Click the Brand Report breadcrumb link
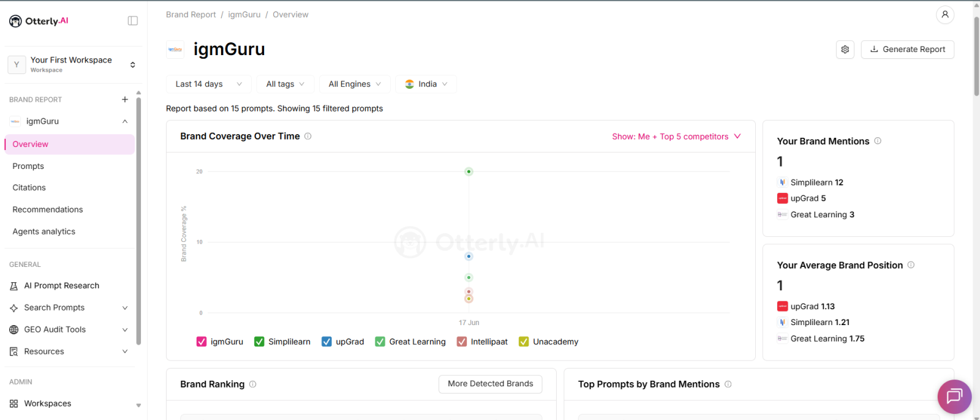 click(191, 15)
